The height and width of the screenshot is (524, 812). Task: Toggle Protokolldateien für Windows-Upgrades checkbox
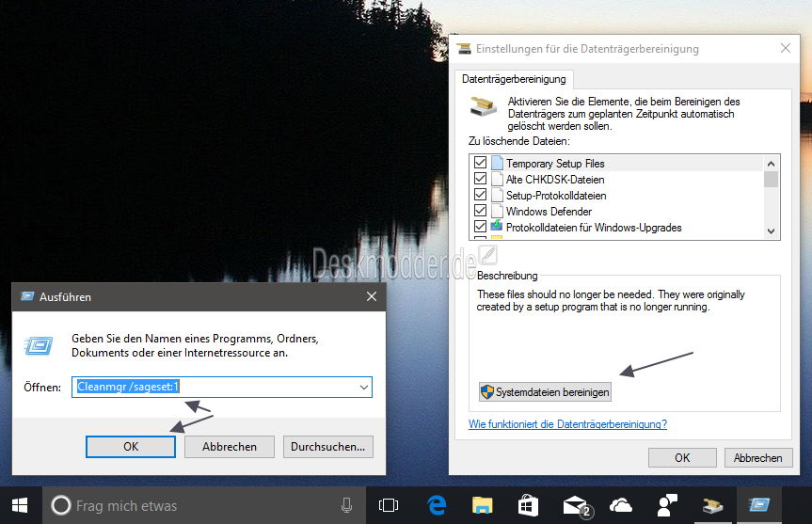coord(480,227)
